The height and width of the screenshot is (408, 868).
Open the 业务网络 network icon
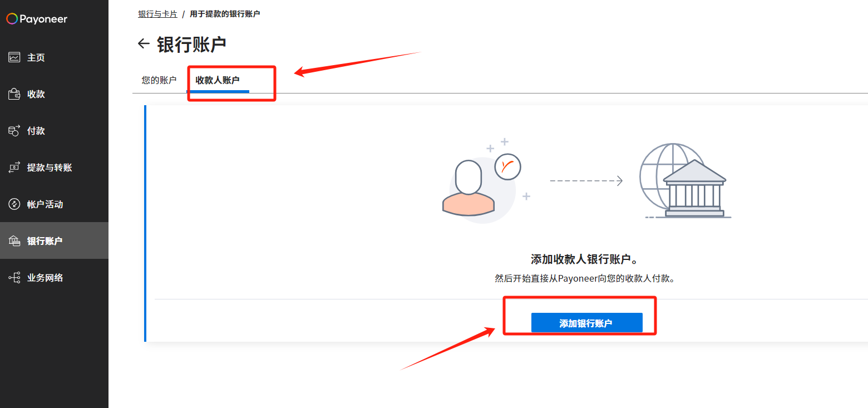tap(14, 278)
